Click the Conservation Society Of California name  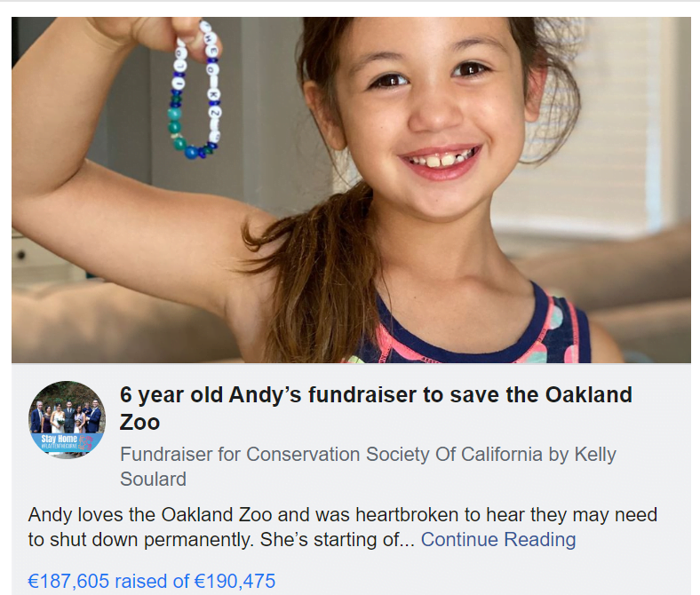coord(394,455)
